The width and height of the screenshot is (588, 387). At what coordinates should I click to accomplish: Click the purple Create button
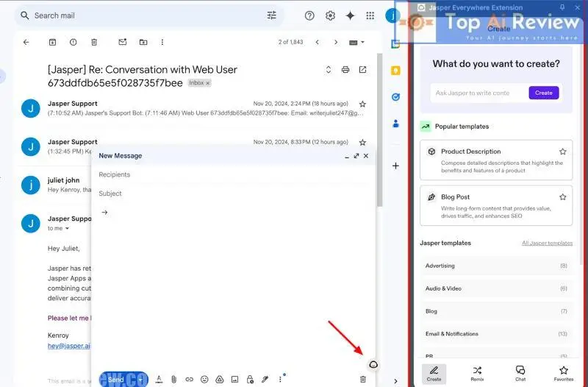click(x=544, y=93)
